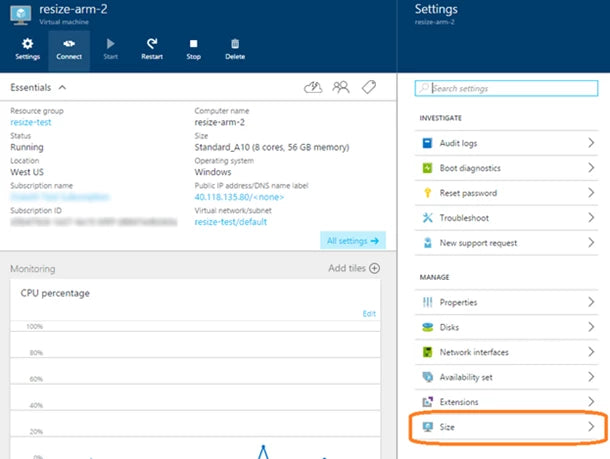Click the CPU chart peak line
The height and width of the screenshot is (459, 610).
(x=263, y=451)
